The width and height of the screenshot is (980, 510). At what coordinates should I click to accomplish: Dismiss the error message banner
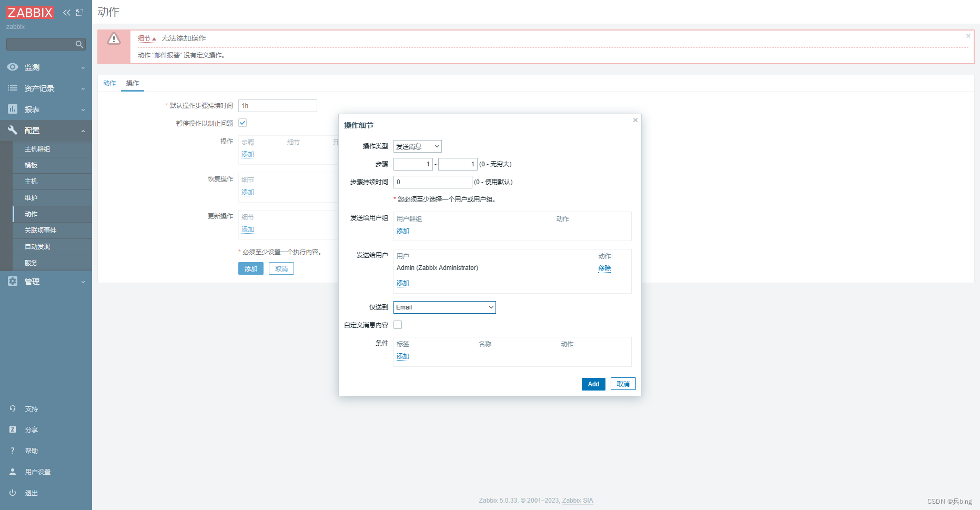point(968,36)
